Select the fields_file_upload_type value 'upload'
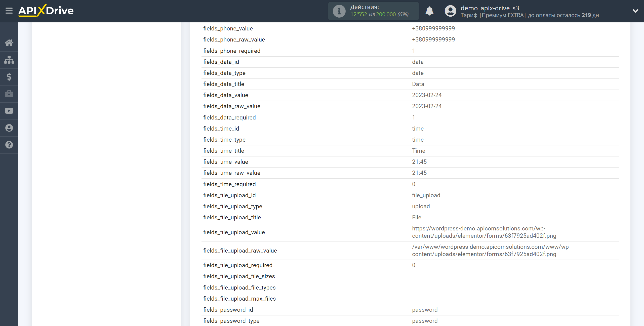Image resolution: width=644 pixels, height=326 pixels. 421,206
